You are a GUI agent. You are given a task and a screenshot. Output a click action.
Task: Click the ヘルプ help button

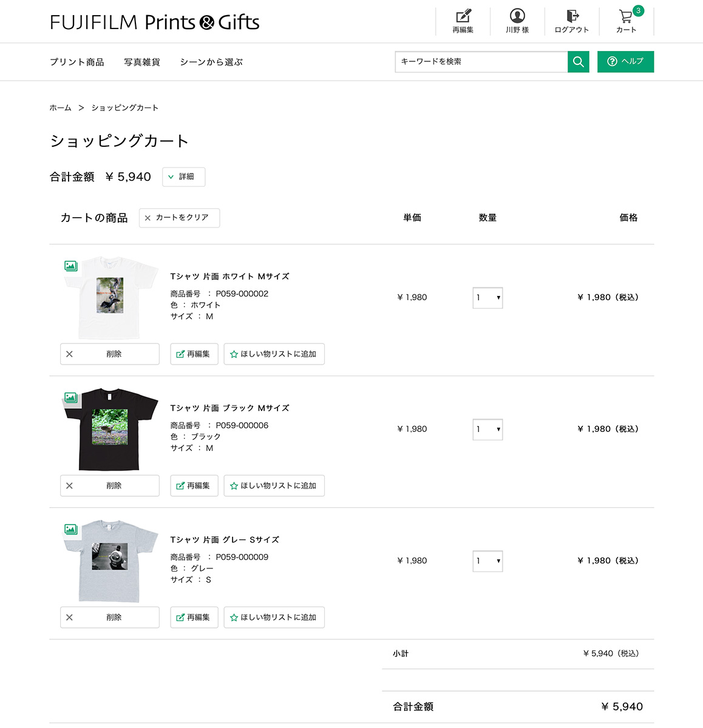(625, 62)
